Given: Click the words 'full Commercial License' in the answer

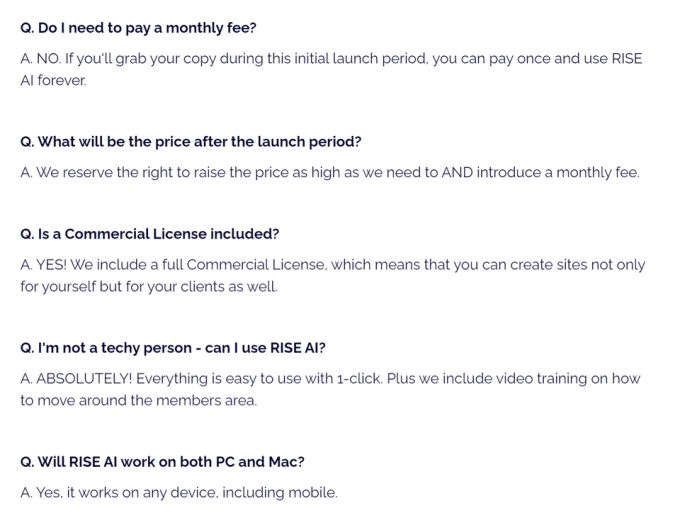Looking at the screenshot, I should [x=244, y=265].
